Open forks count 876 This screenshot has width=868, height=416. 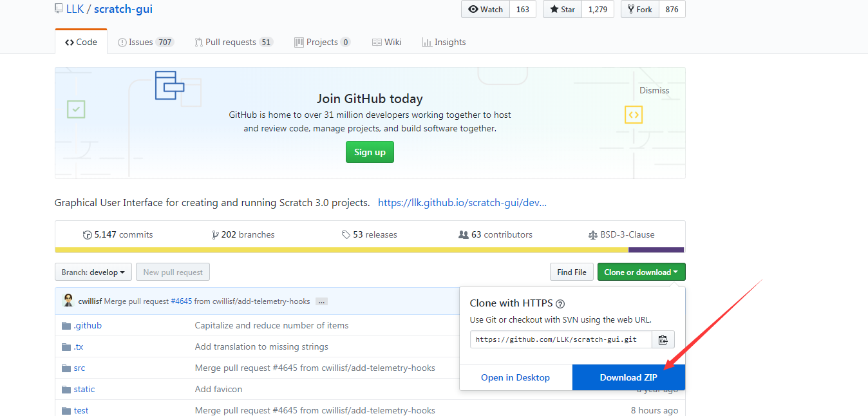pyautogui.click(x=672, y=9)
